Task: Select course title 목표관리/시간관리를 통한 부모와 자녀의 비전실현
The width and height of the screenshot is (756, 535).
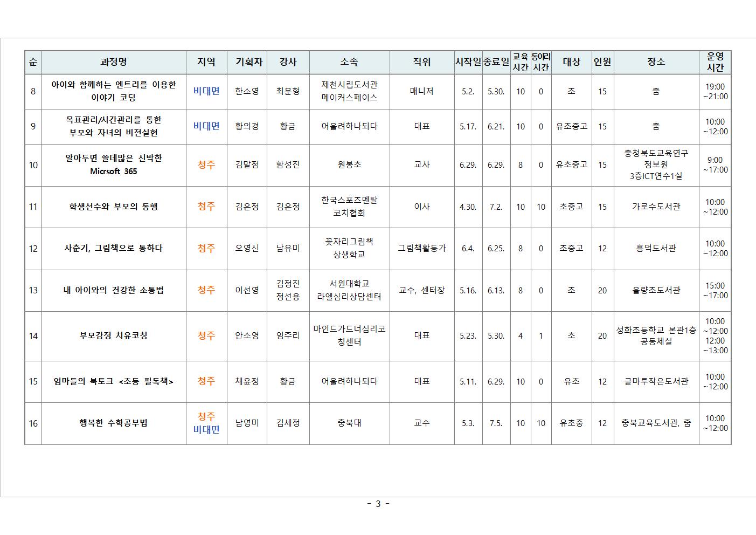Action: 114,126
